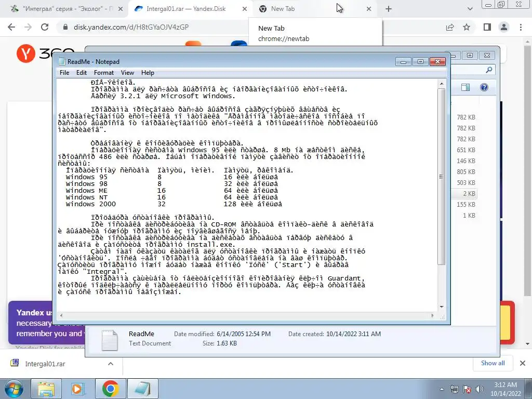Open the Windows Start menu
Screen dimensions: 532x399
(x=14, y=389)
